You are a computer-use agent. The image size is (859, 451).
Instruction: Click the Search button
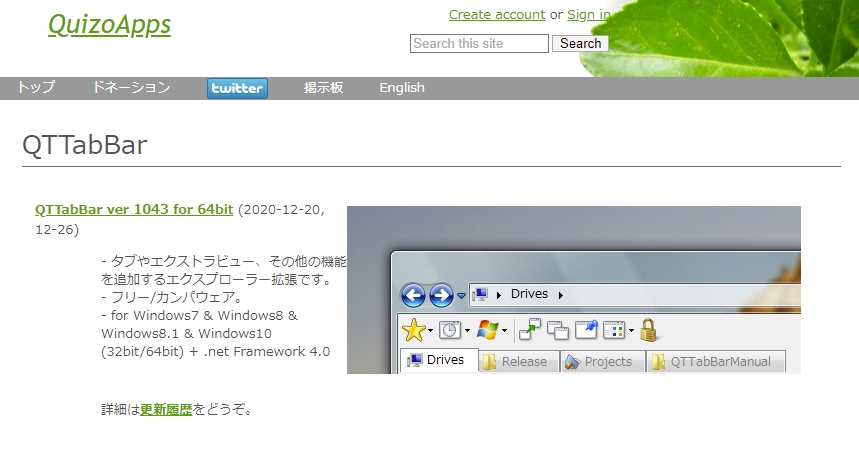tap(580, 43)
